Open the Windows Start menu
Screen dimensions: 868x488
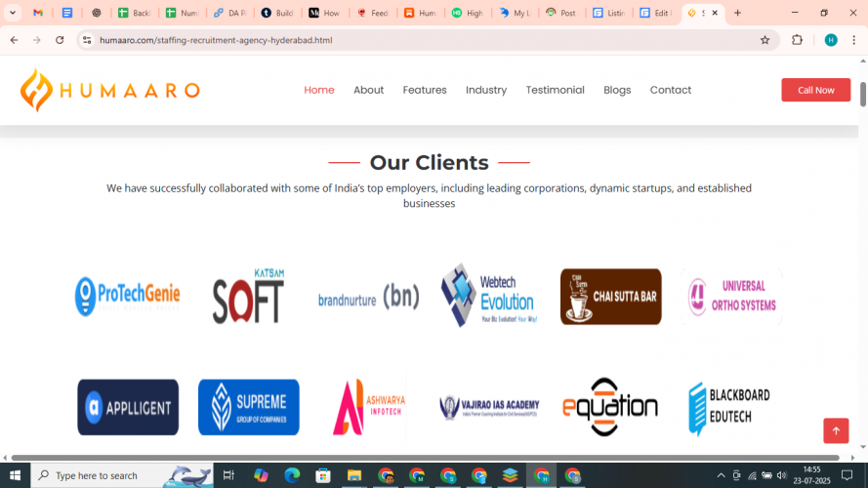(15, 475)
